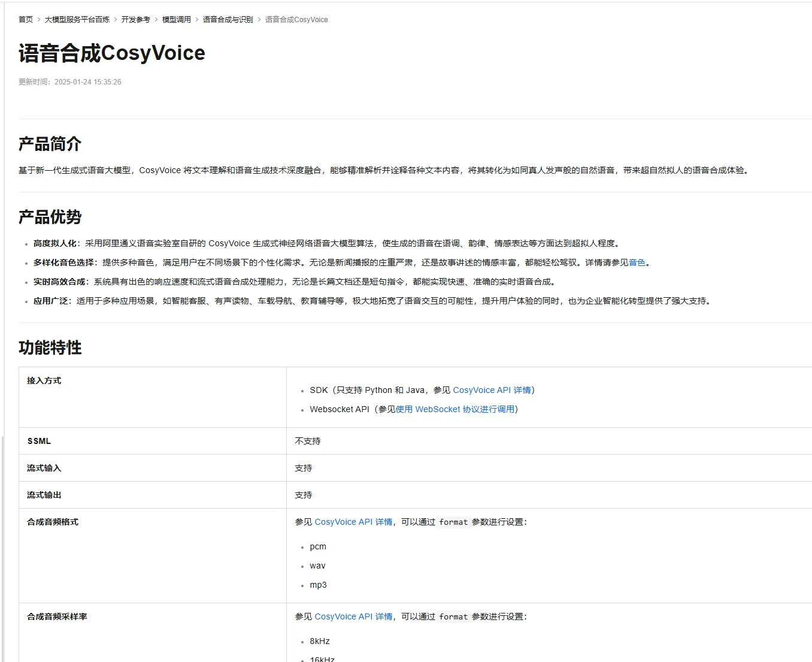Viewport: 812px width, 662px height.
Task: Follow the 使用 WebSocket 协议进行调用 link
Action: pyautogui.click(x=455, y=409)
